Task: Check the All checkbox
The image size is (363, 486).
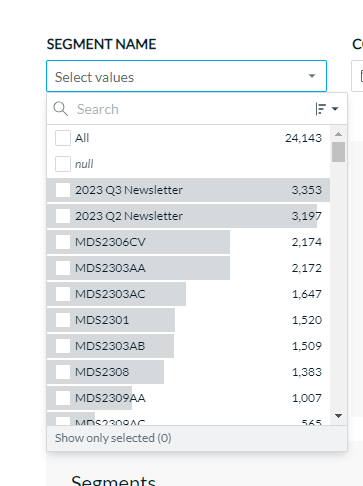Action: point(63,138)
